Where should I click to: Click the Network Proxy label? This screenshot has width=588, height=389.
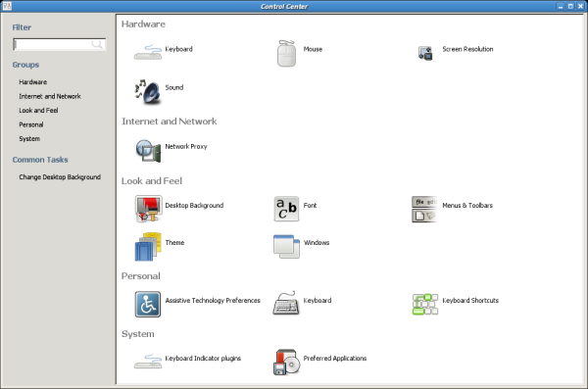point(186,146)
